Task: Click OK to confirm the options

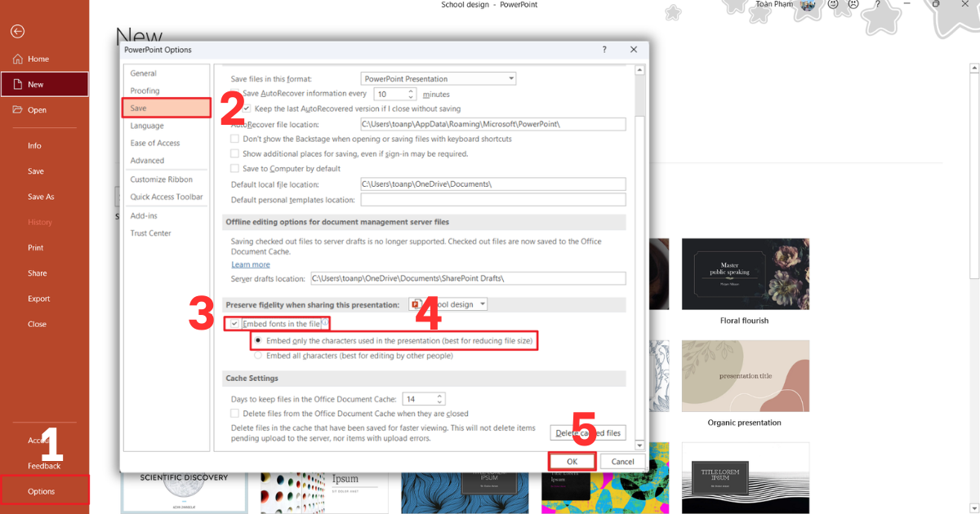Action: (x=572, y=461)
